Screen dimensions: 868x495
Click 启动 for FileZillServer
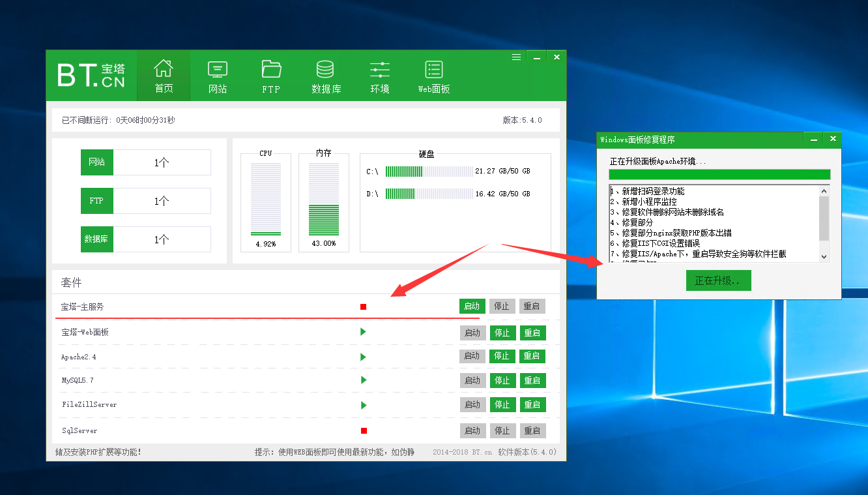[x=472, y=404]
